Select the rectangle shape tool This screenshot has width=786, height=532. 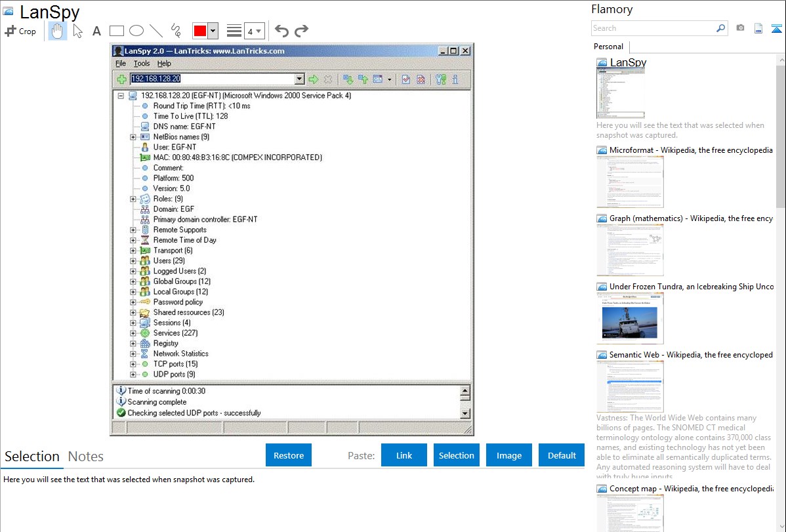tap(116, 31)
